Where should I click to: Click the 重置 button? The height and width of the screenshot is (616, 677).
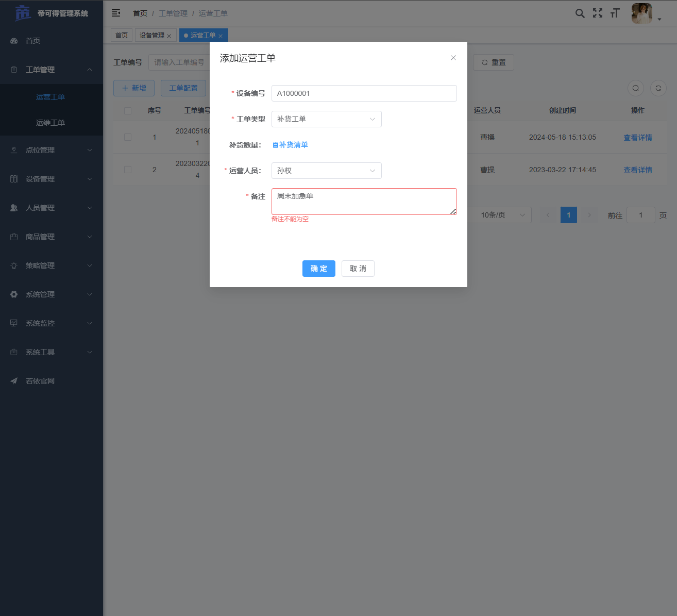coord(494,62)
